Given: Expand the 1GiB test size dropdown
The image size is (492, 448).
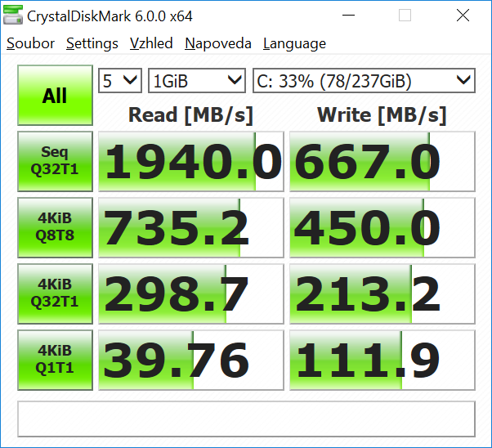Looking at the screenshot, I should [196, 80].
